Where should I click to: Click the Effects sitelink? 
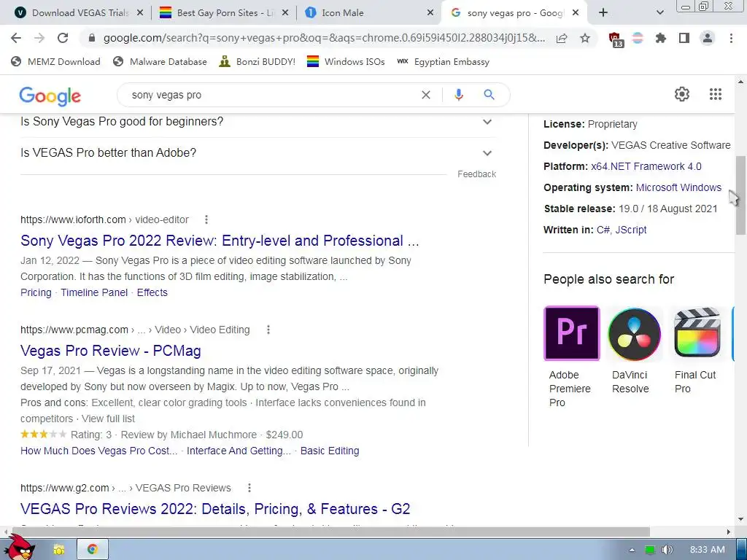point(152,292)
